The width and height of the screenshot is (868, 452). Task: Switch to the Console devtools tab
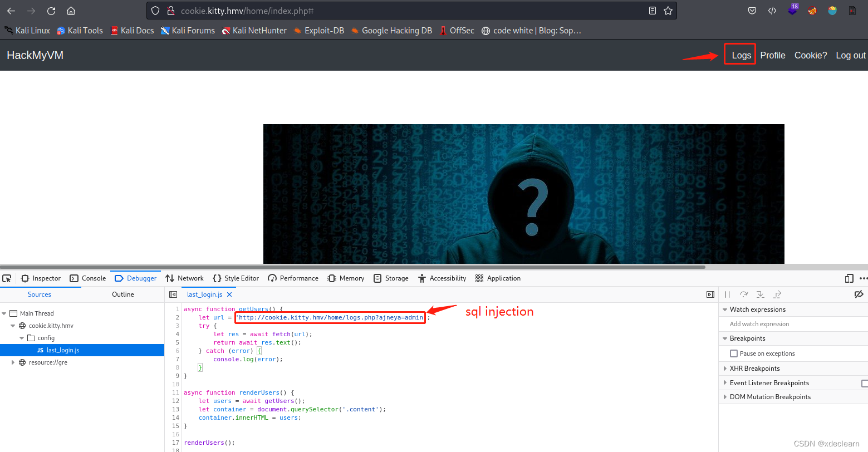click(x=87, y=278)
